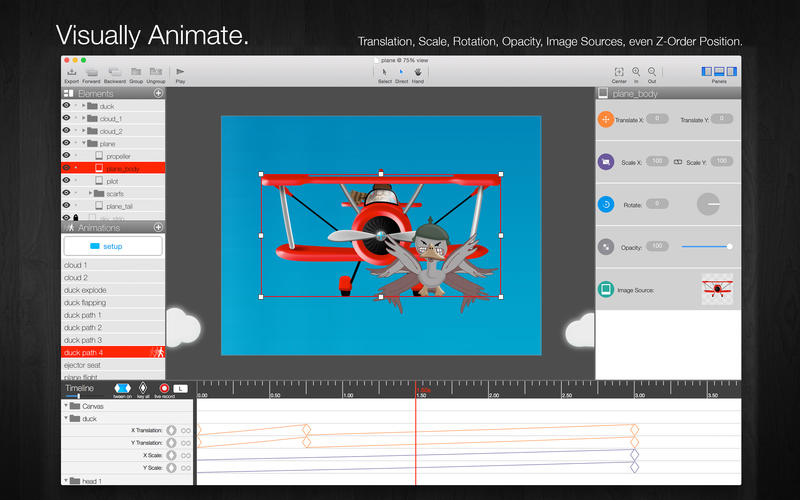Add a new element with plus icon

158,93
